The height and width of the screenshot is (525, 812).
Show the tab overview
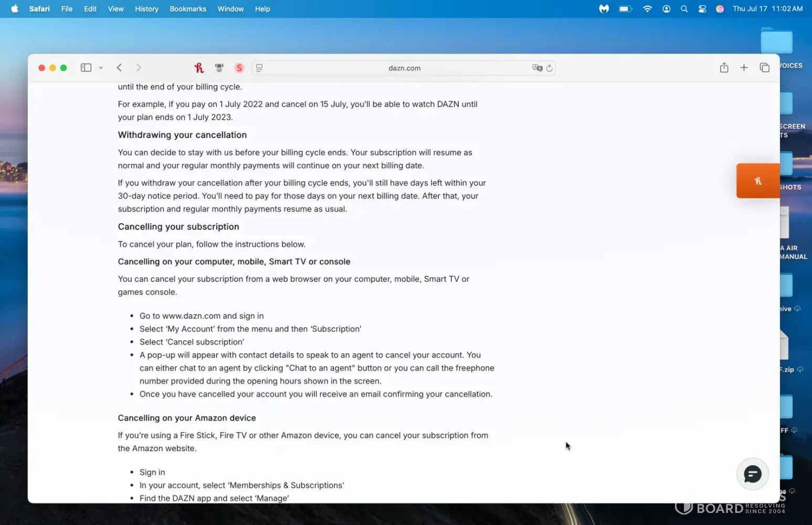(x=764, y=68)
